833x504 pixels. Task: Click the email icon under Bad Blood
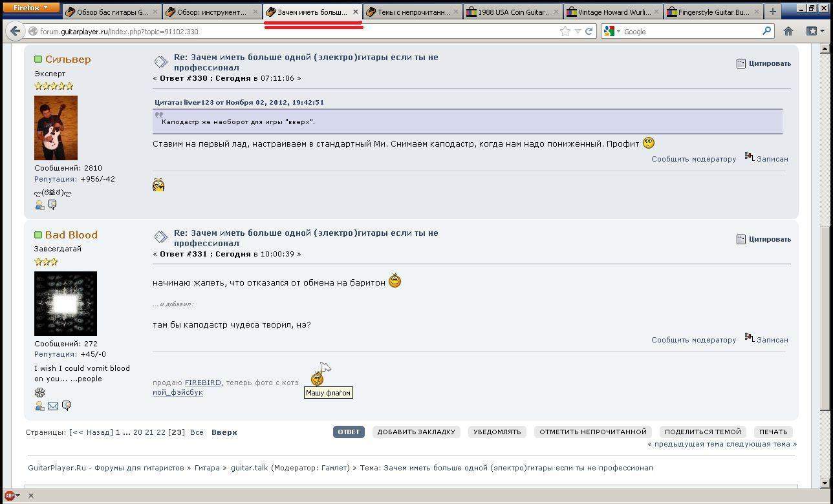point(53,406)
